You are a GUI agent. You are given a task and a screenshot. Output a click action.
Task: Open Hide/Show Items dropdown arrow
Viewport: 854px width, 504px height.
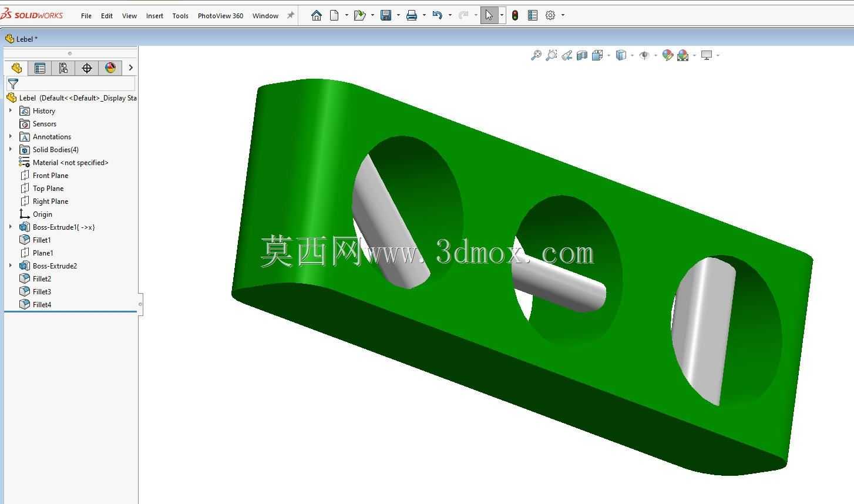655,55
